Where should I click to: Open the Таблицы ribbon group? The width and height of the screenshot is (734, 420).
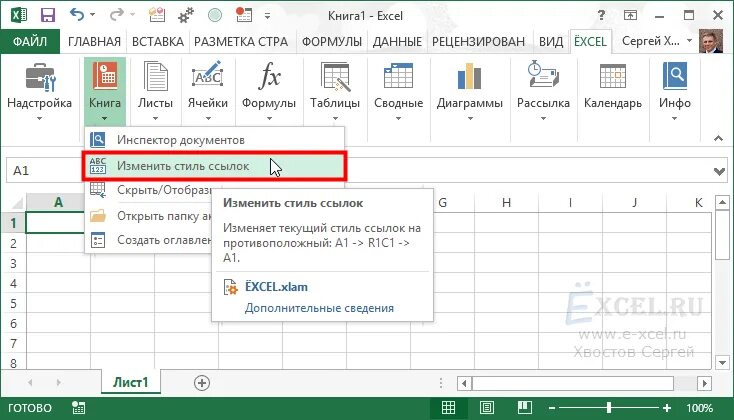(335, 92)
